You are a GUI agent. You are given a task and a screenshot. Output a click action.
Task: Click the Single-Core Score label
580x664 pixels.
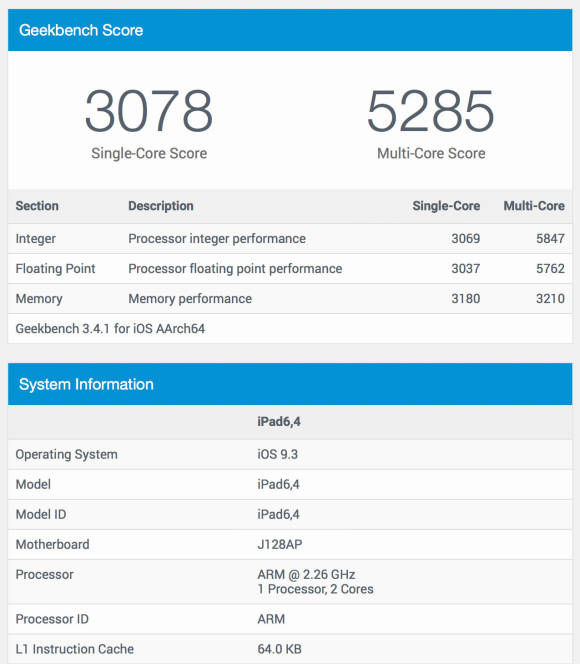pyautogui.click(x=149, y=153)
